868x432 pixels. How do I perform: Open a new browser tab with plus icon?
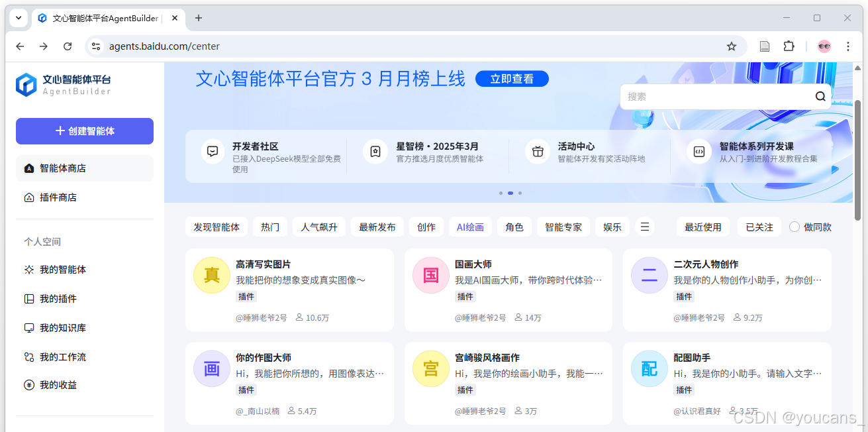click(x=199, y=18)
